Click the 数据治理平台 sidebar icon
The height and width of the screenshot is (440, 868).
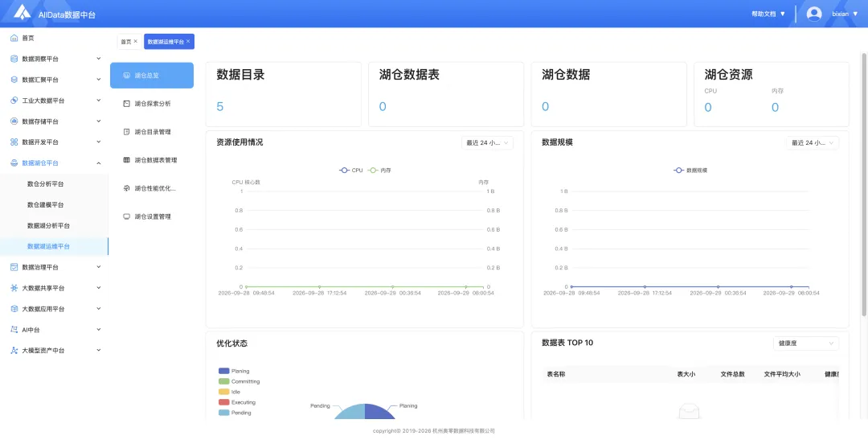click(14, 267)
